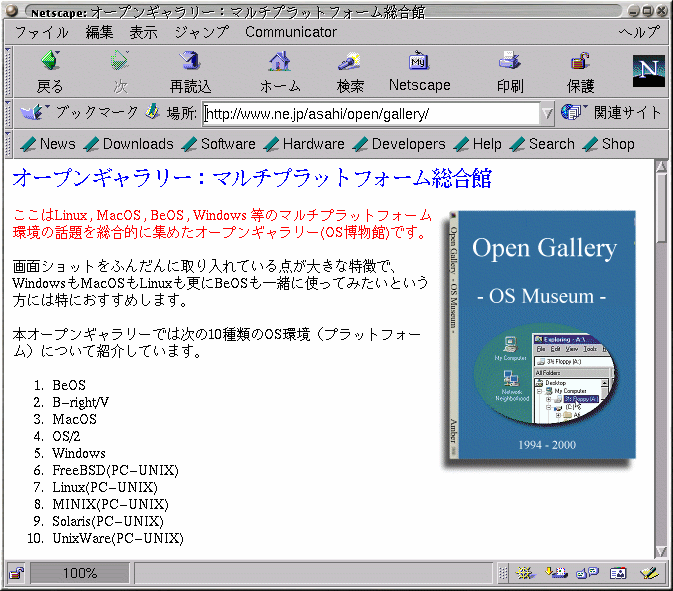This screenshot has width=673, height=591.
Task: Click the MacOS list entry
Action: (x=74, y=419)
